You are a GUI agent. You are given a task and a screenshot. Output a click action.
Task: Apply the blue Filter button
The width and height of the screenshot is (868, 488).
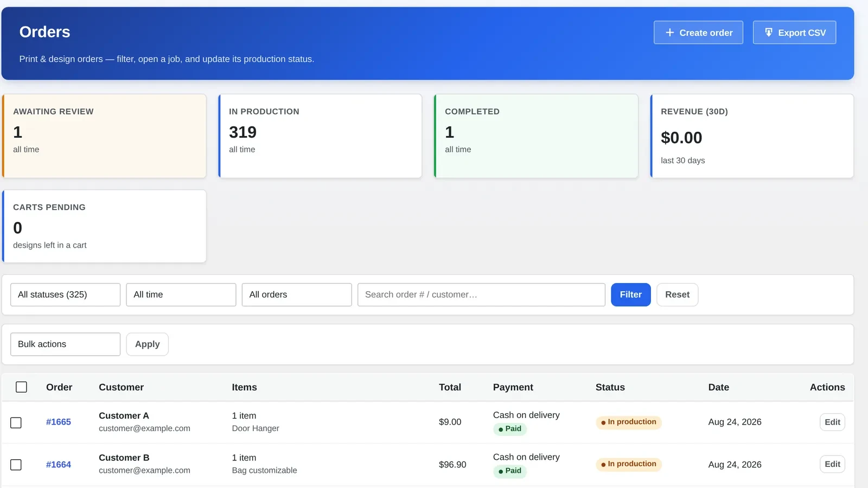click(x=631, y=294)
